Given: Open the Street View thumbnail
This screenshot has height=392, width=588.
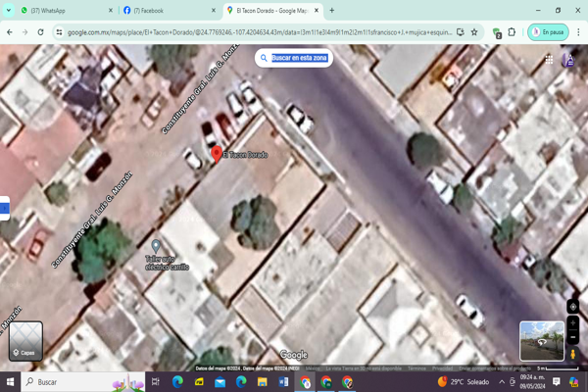Looking at the screenshot, I should point(542,340).
